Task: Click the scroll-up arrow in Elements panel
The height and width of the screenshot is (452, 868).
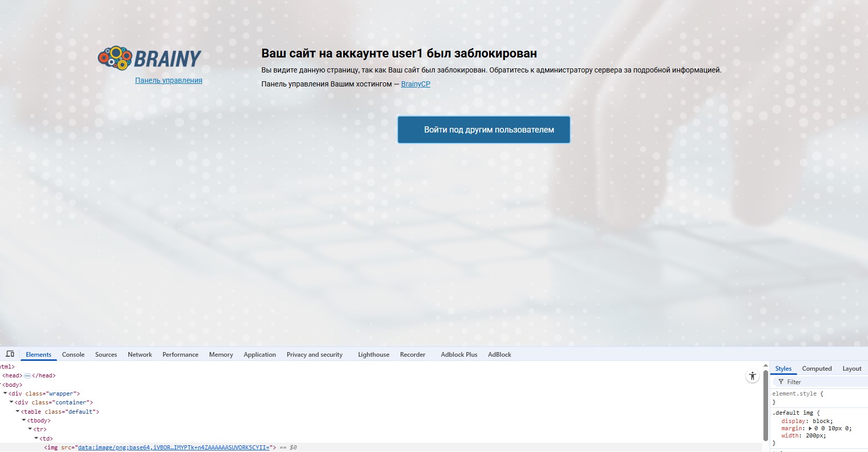Action: 766,366
